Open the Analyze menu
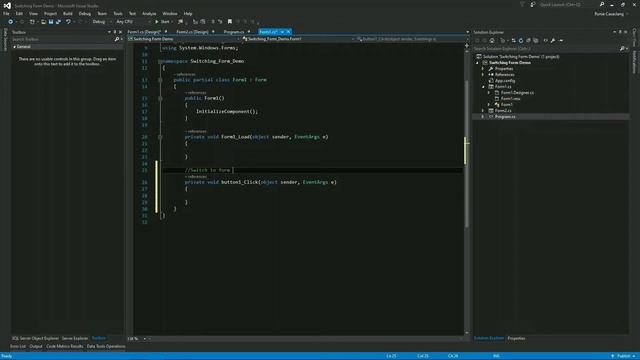 click(149, 13)
